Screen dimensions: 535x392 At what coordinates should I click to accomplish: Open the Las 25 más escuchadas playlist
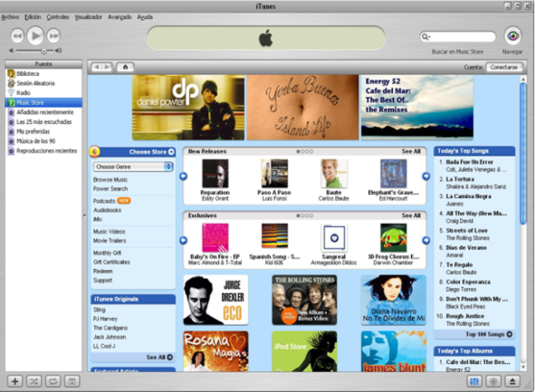[x=43, y=122]
